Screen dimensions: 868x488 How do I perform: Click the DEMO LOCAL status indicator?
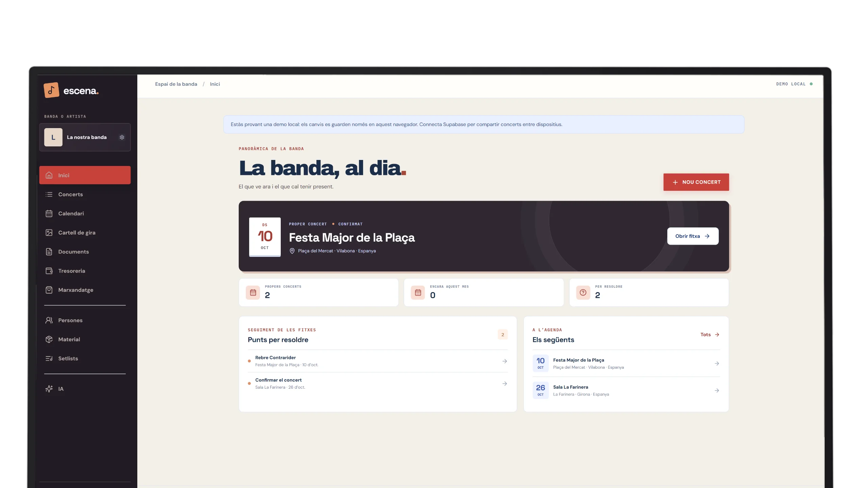tap(794, 84)
